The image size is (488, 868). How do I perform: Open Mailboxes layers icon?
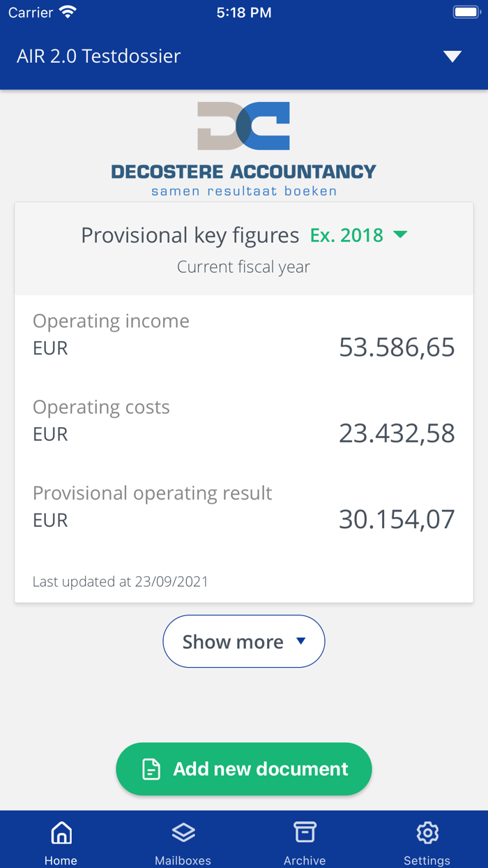click(183, 832)
